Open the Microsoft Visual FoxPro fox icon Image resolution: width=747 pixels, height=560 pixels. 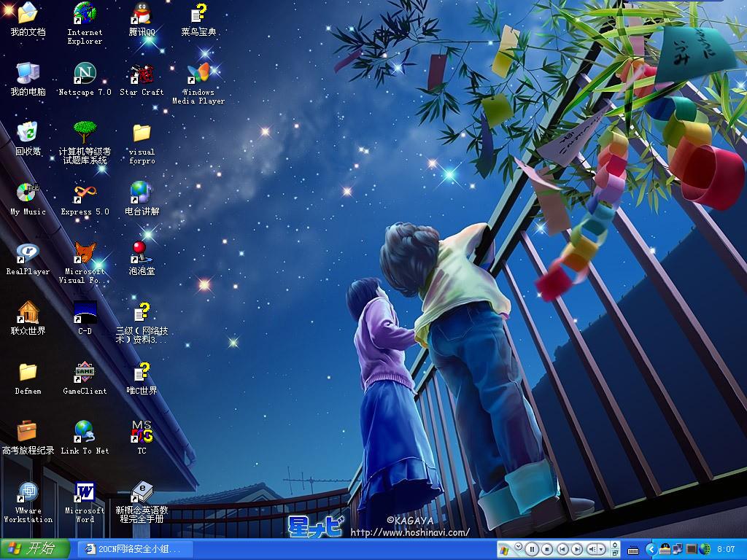[85, 262]
